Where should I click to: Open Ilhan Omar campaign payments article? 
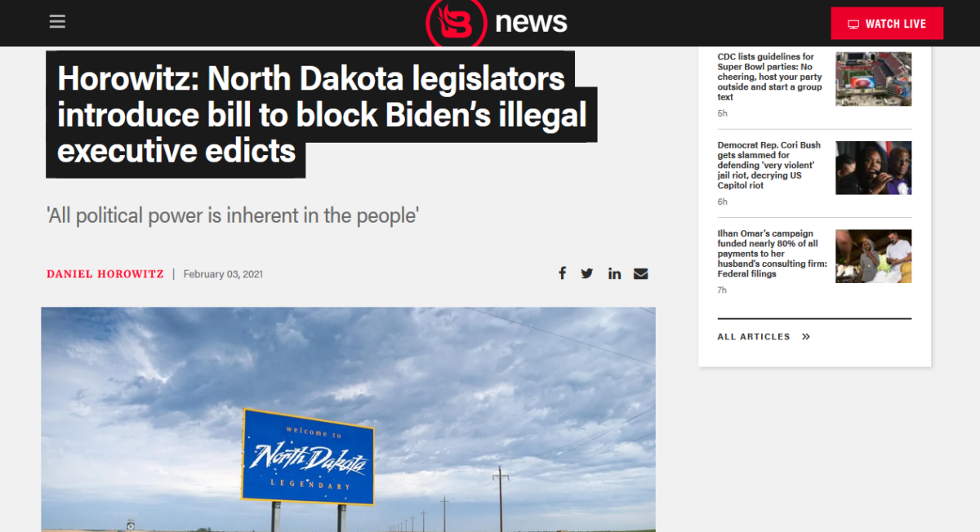[x=772, y=254]
